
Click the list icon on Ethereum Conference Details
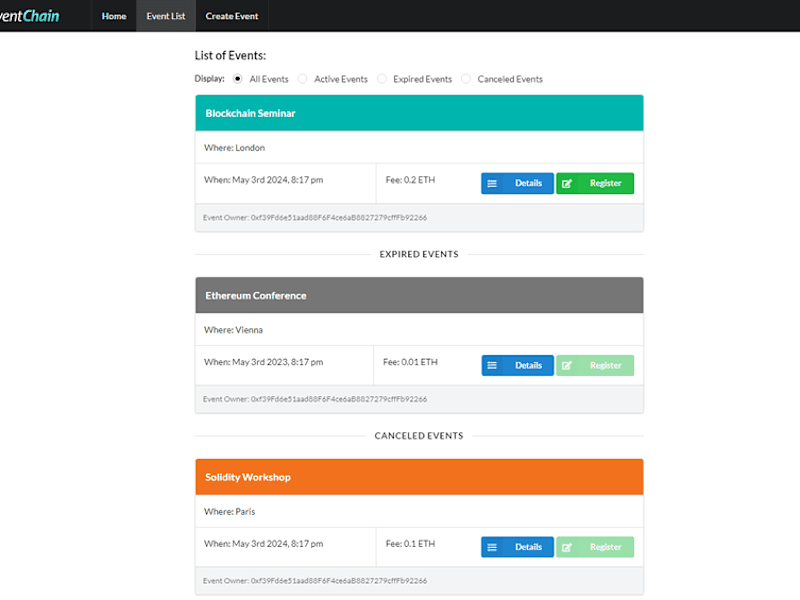click(x=492, y=365)
